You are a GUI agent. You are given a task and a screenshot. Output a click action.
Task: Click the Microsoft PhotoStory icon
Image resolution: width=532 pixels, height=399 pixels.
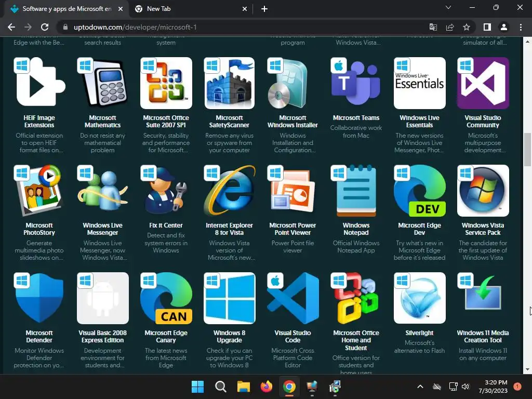click(x=39, y=191)
